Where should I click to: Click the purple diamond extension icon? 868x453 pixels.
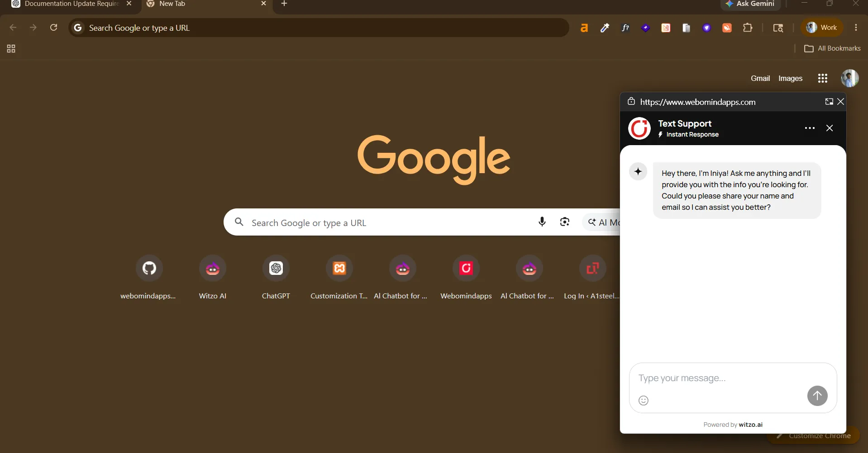645,28
